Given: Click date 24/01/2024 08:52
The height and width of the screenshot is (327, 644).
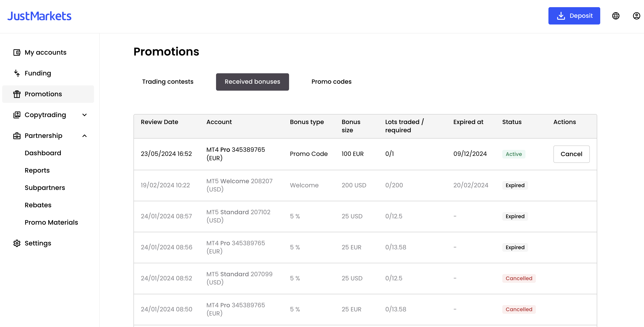Looking at the screenshot, I should [166, 278].
